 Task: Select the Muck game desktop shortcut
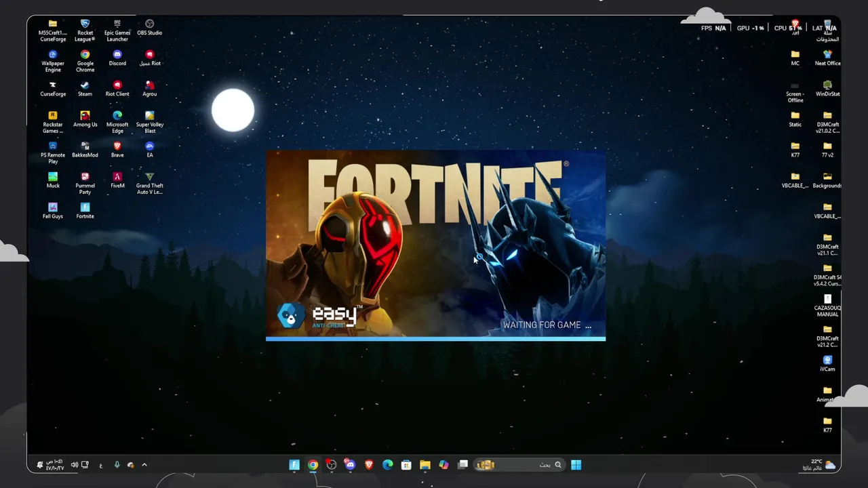click(53, 180)
